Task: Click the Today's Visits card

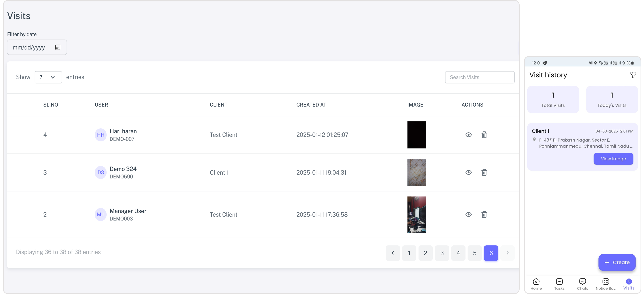Action: coord(612,100)
